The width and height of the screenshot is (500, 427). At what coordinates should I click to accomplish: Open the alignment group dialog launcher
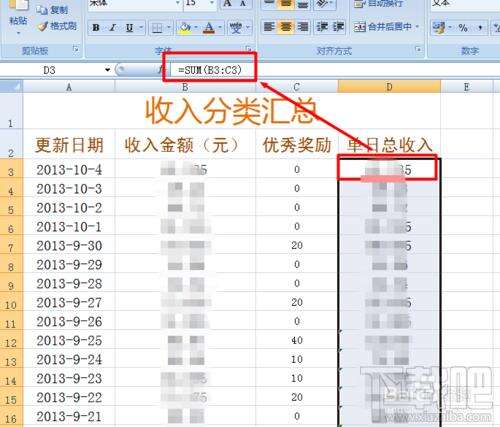pyautogui.click(x=418, y=50)
